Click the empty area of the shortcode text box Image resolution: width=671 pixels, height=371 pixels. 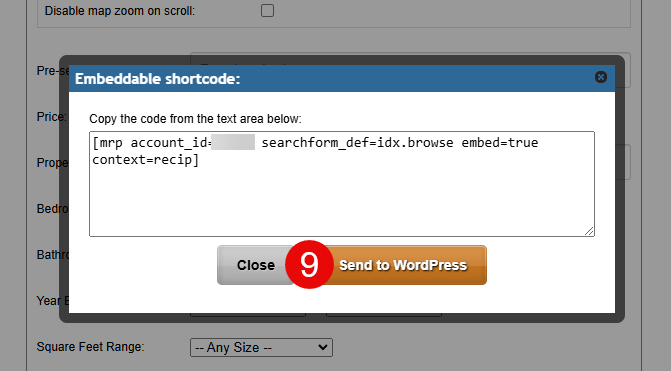click(341, 201)
